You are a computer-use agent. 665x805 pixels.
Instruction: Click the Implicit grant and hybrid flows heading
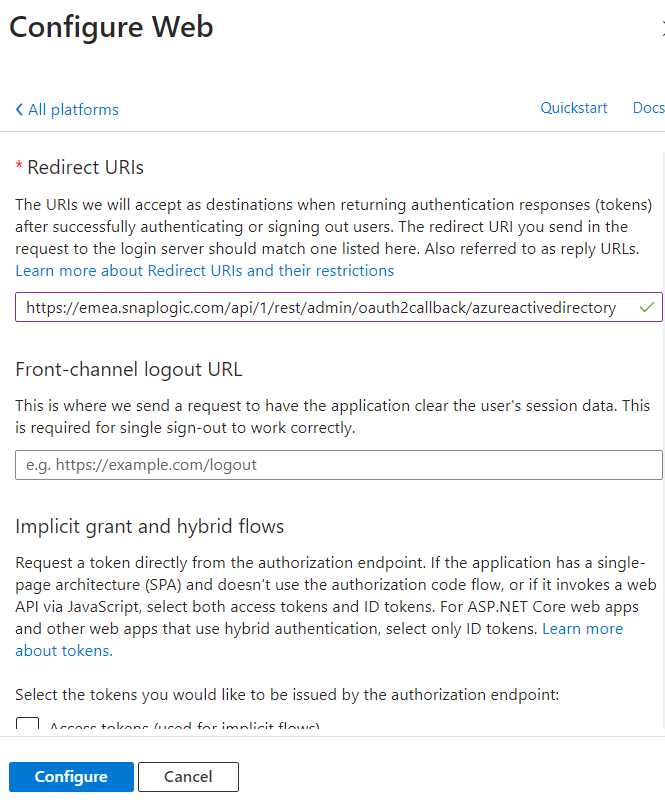pos(150,526)
